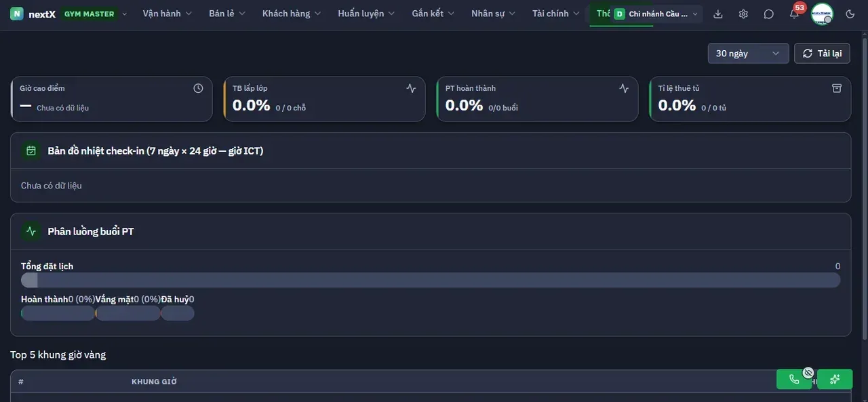Click the pulse icon on PT hoàn thành card
868x402 pixels.
click(624, 88)
